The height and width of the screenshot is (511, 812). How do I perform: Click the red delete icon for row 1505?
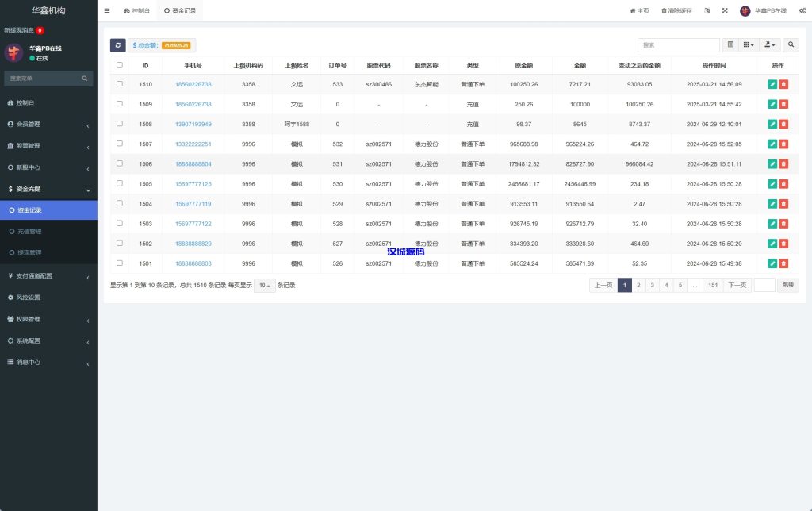click(x=783, y=183)
